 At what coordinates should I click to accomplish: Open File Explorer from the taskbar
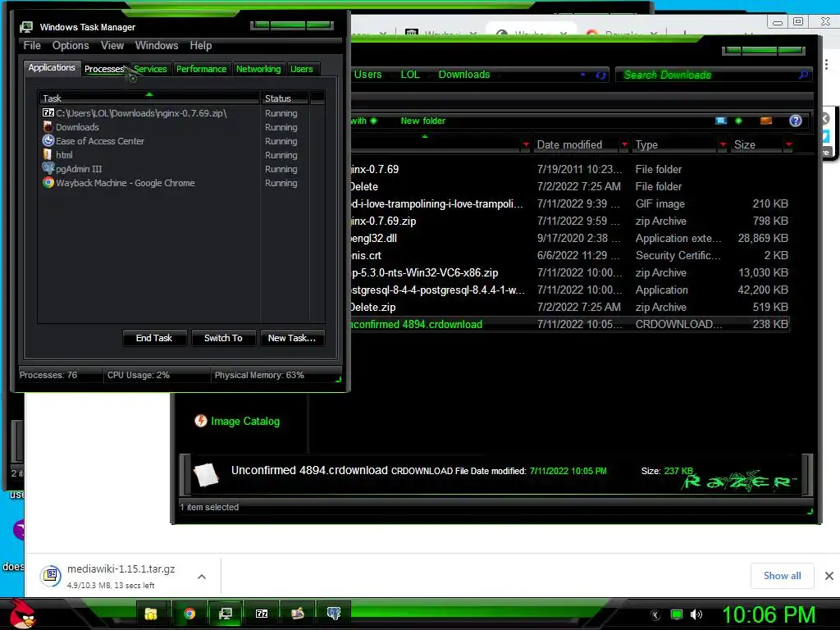click(151, 614)
